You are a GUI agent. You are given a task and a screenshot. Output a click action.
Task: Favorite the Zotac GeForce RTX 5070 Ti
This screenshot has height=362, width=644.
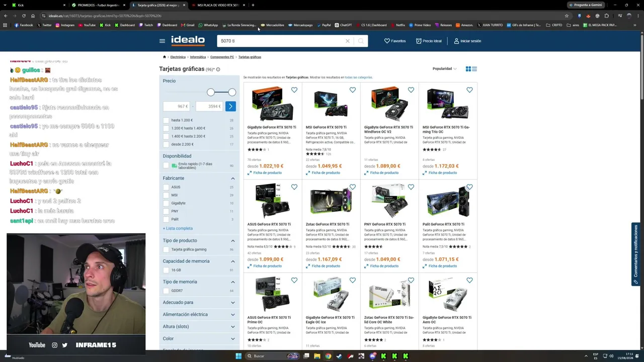tap(353, 187)
